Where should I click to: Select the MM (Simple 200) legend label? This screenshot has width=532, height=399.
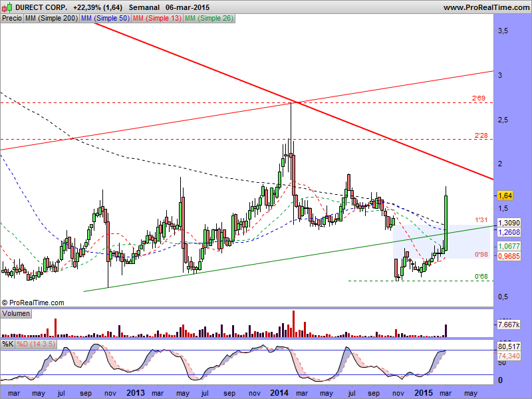click(x=51, y=19)
